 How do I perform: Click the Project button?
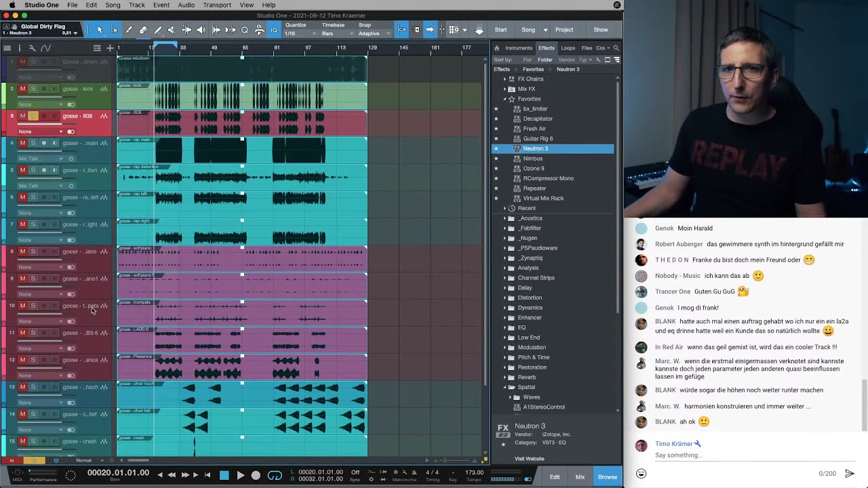click(564, 30)
